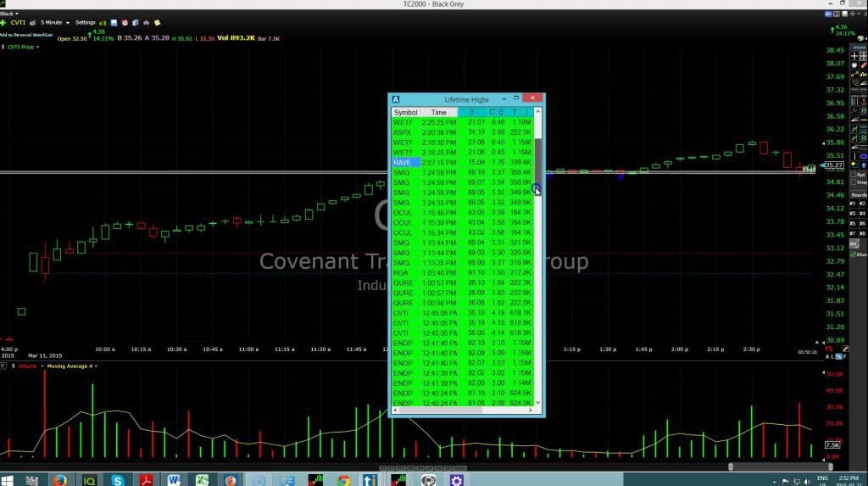
Task: Click the green plus add-chart icon
Action: [3, 23]
